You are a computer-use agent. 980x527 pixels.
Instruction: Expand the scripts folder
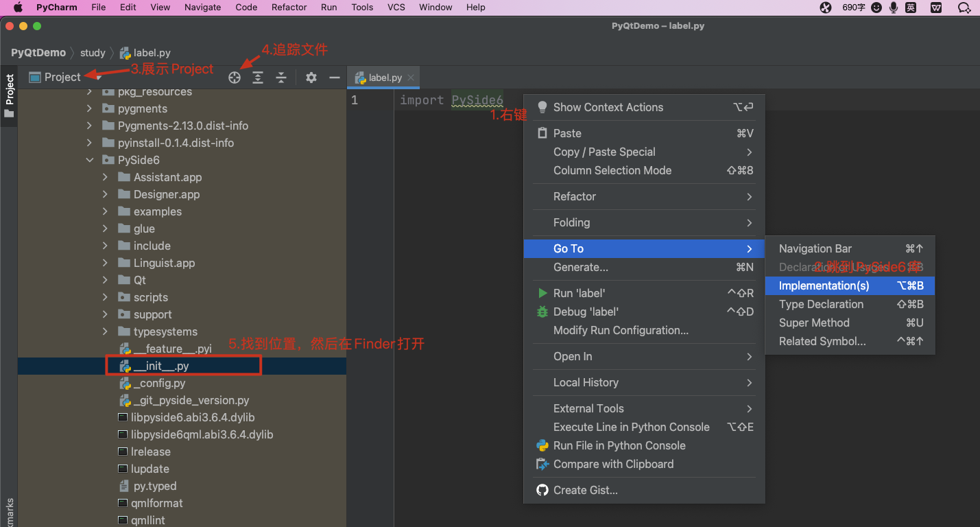pyautogui.click(x=106, y=298)
